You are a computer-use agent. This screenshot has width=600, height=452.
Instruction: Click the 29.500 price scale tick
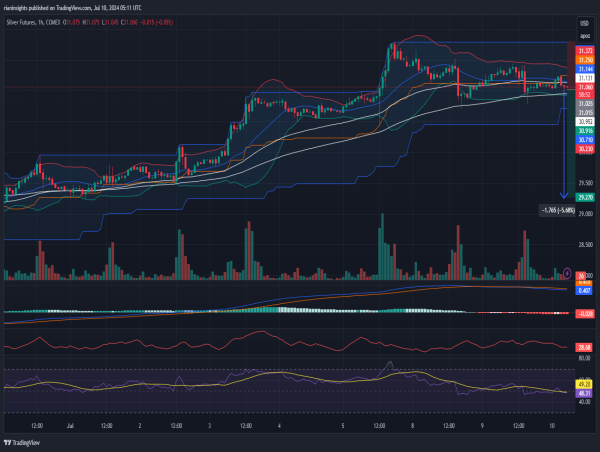585,183
